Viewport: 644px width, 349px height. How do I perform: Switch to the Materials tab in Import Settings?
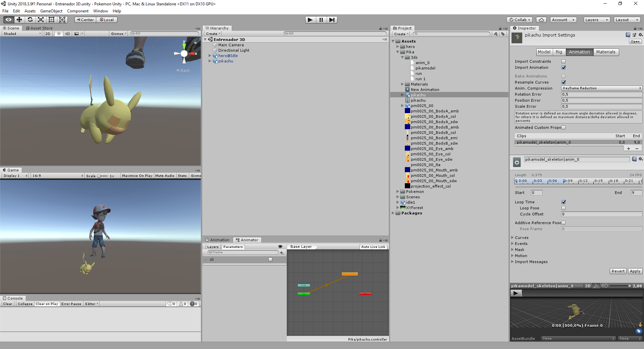click(x=606, y=52)
